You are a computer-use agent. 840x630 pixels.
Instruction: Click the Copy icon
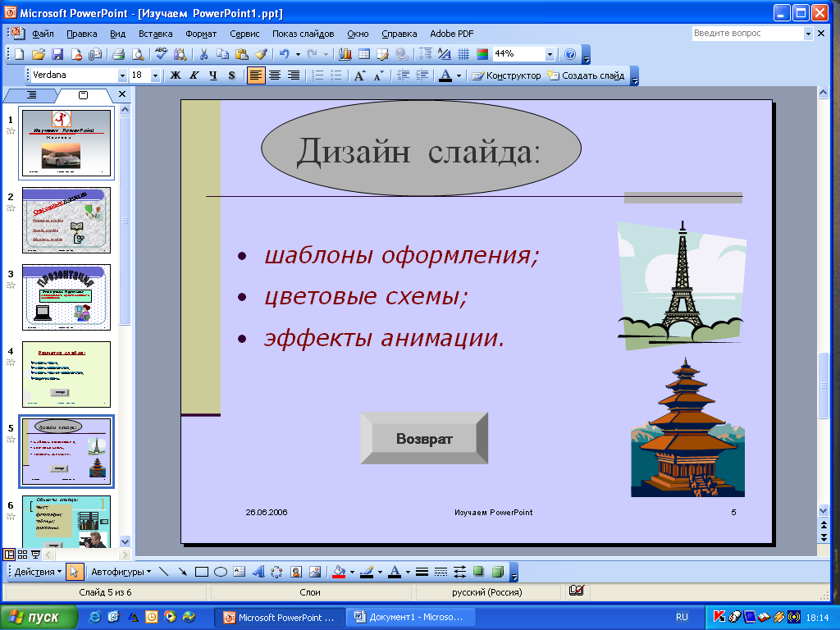[222, 54]
